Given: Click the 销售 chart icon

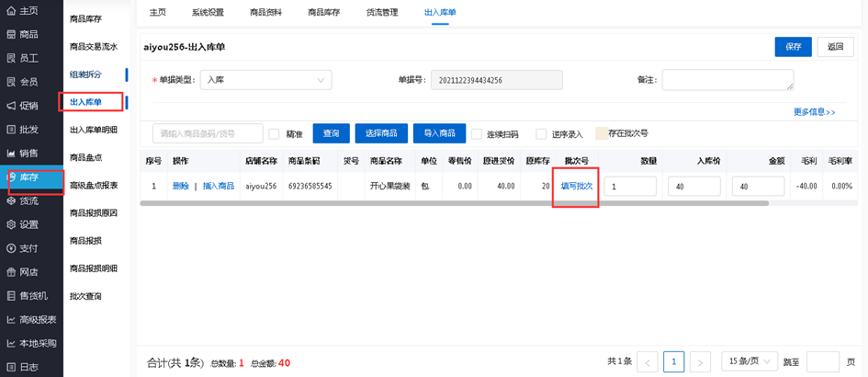Looking at the screenshot, I should point(11,153).
